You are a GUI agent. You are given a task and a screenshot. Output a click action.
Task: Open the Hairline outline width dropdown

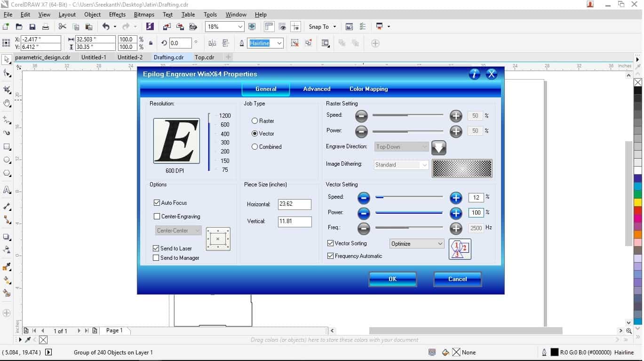click(279, 43)
